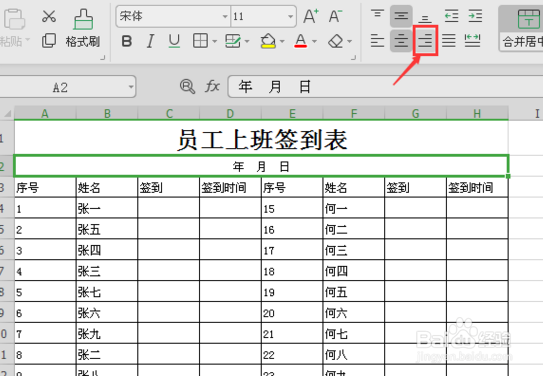The width and height of the screenshot is (543, 376).
Task: Open font settings dialog launcher
Action: tap(353, 57)
